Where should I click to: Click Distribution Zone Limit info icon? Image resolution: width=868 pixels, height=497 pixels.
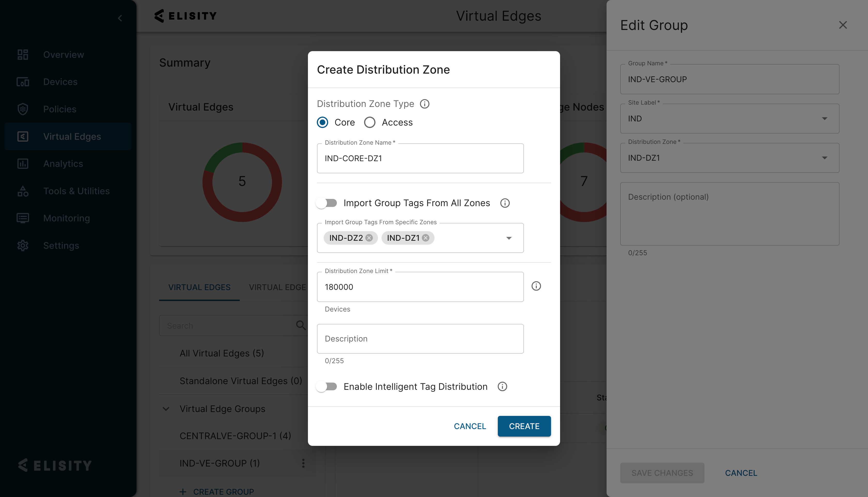(x=536, y=286)
